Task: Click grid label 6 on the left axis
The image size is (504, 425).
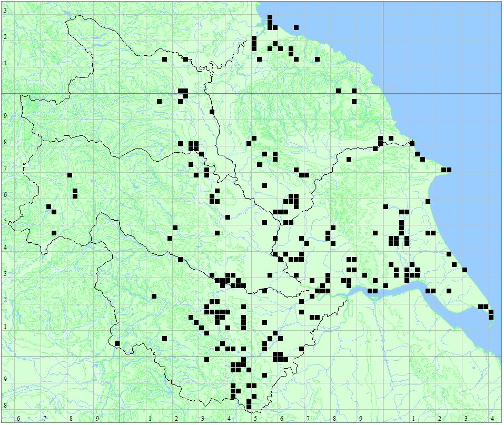Action: 5,195
